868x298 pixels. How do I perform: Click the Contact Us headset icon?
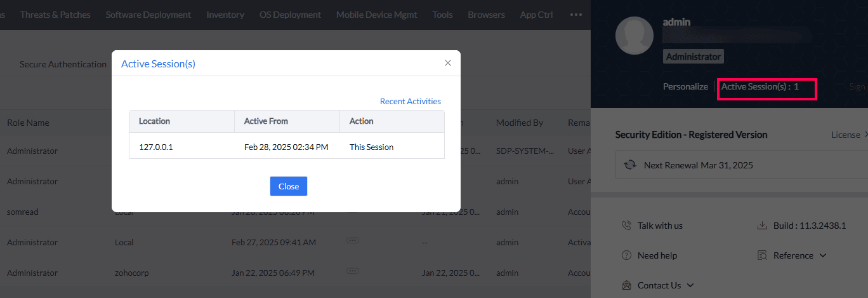626,285
